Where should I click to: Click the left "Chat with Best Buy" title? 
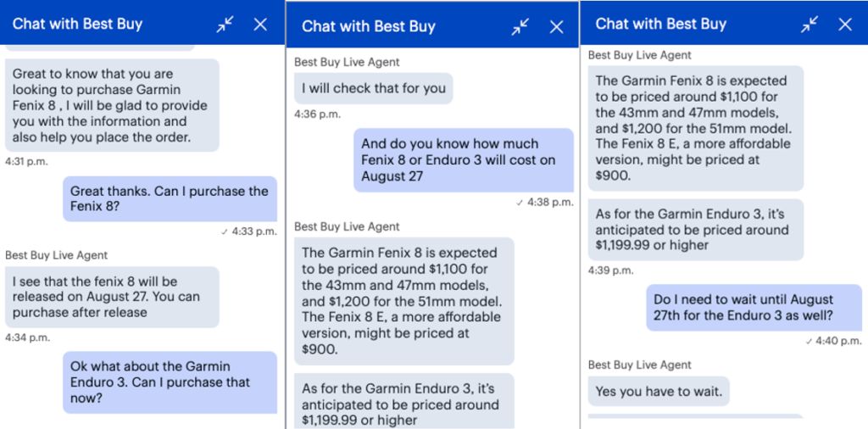coord(77,24)
